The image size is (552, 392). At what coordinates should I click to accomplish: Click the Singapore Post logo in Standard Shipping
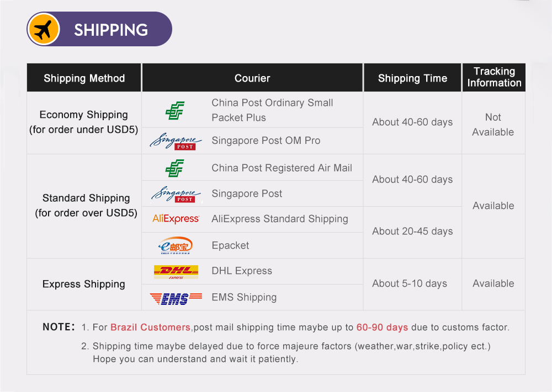(x=176, y=194)
